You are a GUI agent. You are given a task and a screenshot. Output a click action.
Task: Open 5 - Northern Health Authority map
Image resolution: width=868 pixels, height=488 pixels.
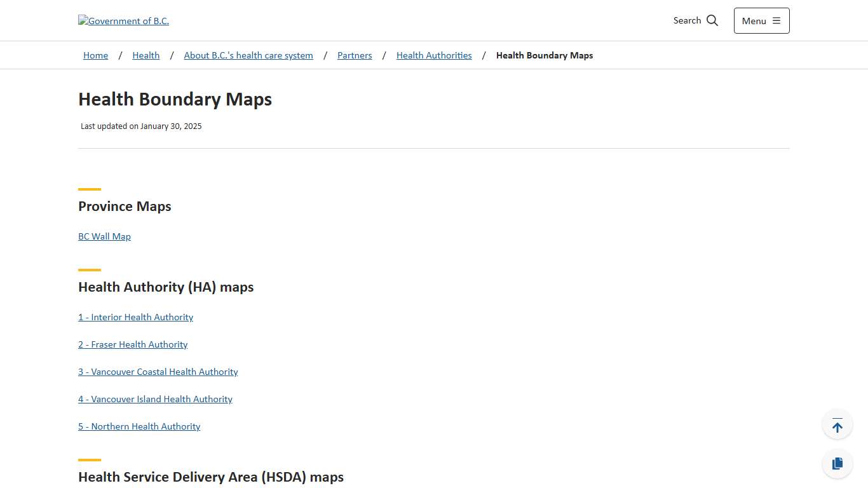click(139, 426)
